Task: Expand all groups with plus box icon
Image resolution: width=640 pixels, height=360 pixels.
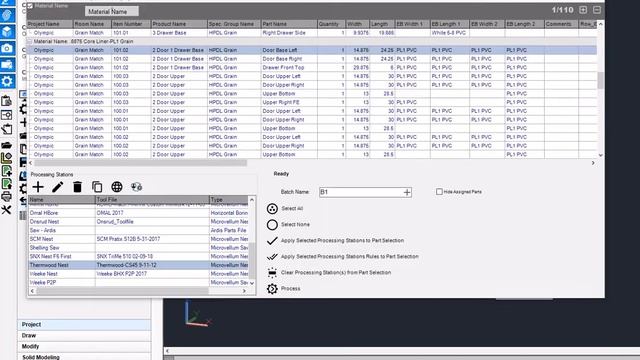Action: tap(583, 10)
